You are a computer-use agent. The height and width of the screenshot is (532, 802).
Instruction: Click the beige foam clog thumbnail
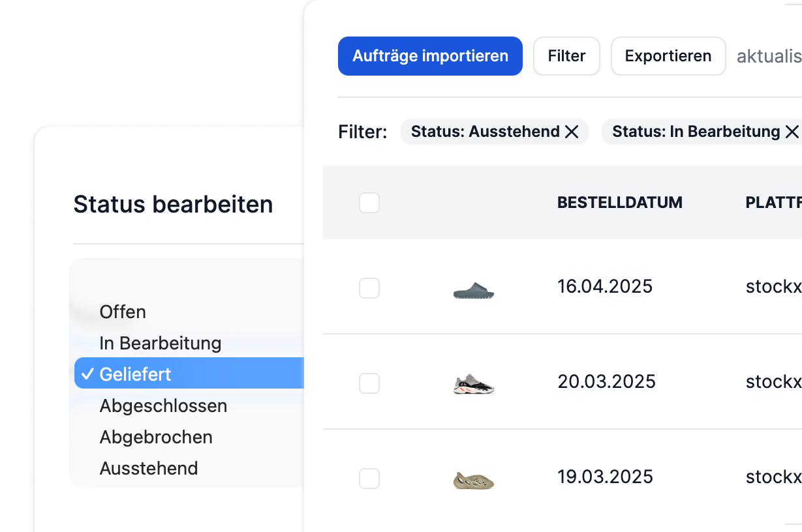(474, 480)
